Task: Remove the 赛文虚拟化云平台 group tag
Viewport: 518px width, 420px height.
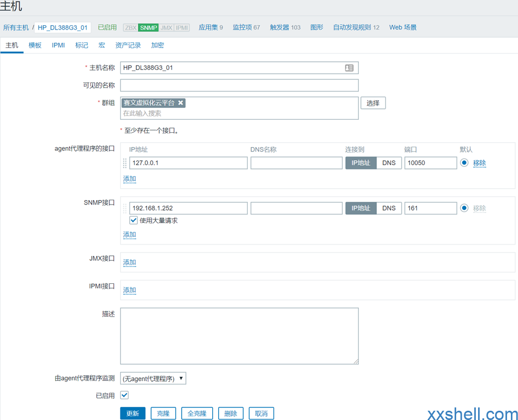Action: 181,103
